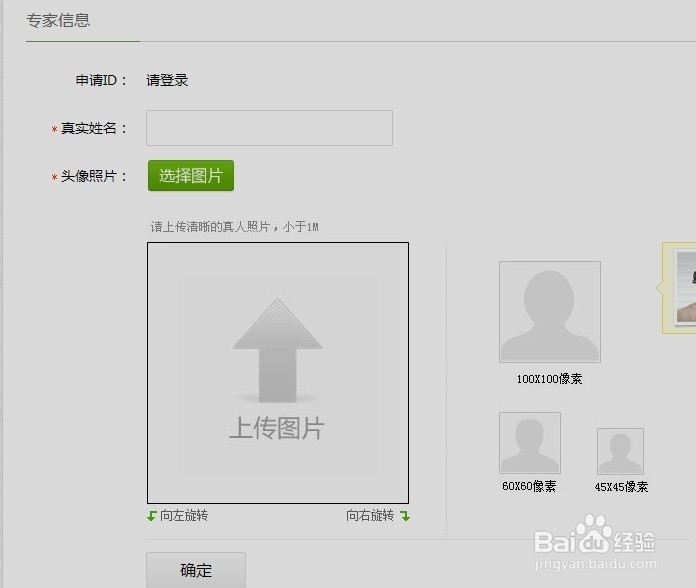Click the green rotate-right arrow icon
This screenshot has height=588, width=696.
point(405,516)
